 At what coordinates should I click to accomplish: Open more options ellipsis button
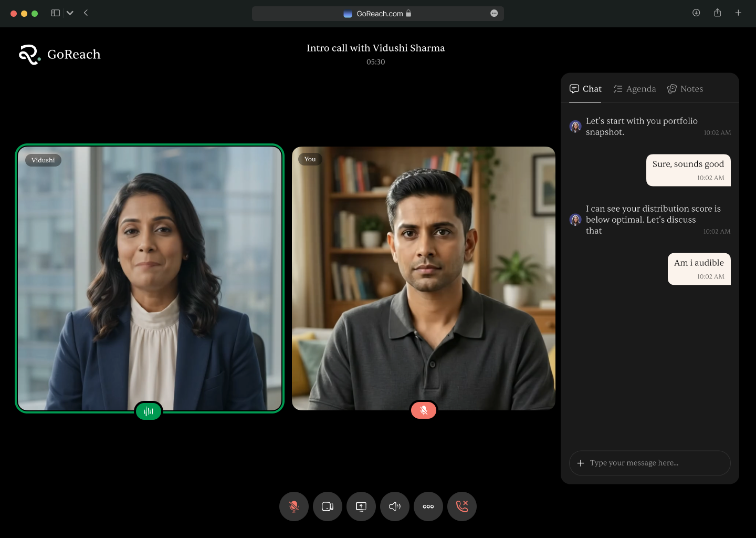coord(428,506)
